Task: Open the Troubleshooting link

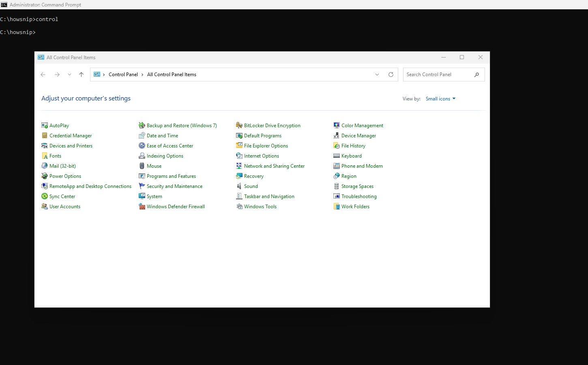Action: tap(359, 196)
